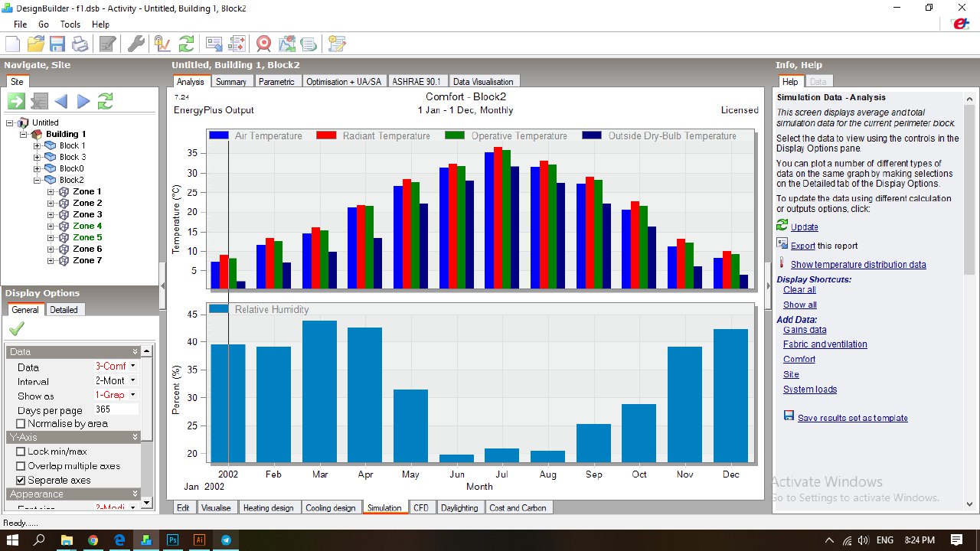Click the main toolbar green refresh arrows icon

(186, 44)
